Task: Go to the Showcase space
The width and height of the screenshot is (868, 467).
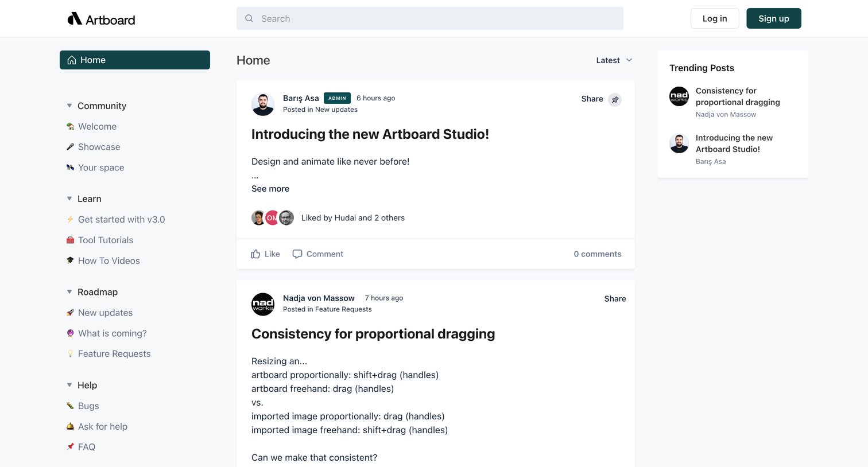Action: pos(99,147)
